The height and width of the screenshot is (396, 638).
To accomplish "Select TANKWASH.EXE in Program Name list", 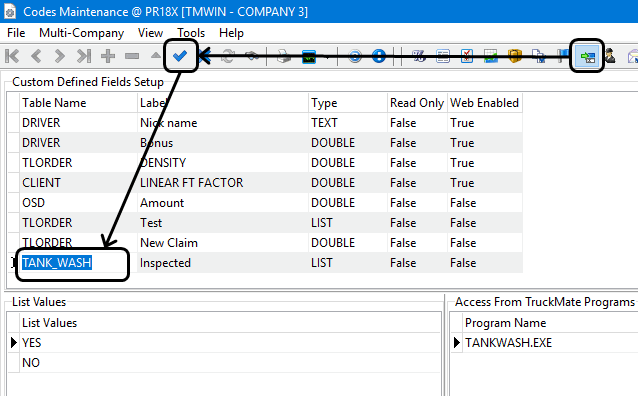I will coord(509,343).
